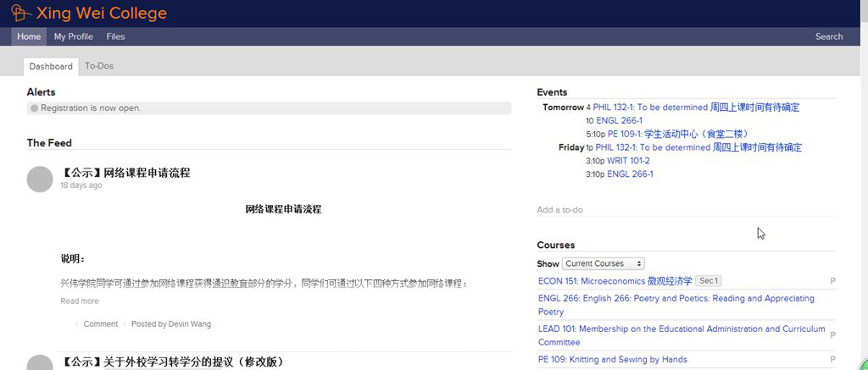Go to Home in the navigation bar
This screenshot has height=370, width=868.
(29, 36)
